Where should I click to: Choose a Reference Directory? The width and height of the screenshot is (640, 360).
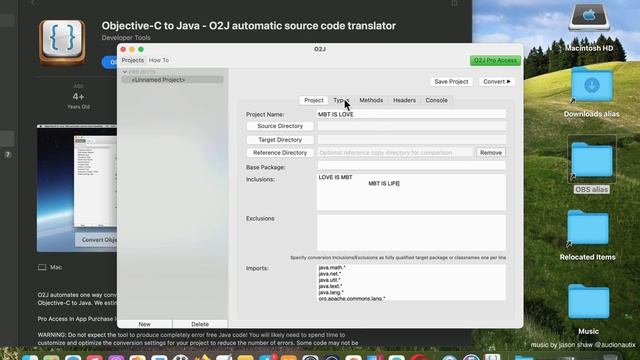click(280, 153)
